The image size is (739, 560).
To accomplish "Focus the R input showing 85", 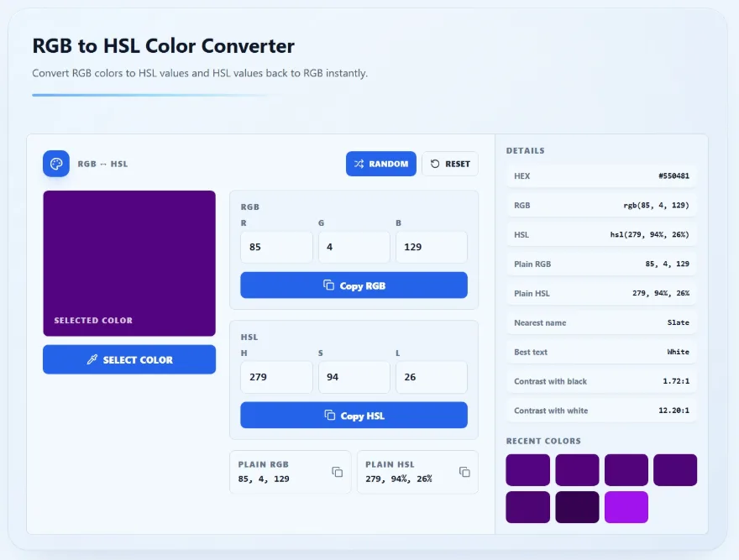I will [x=276, y=247].
